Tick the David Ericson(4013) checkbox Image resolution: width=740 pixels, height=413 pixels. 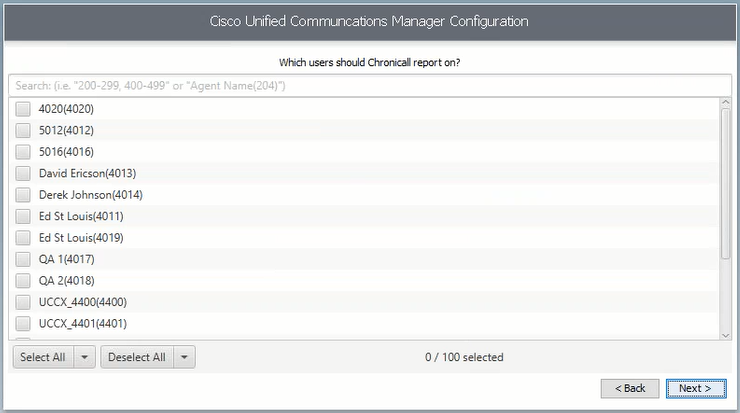23,173
